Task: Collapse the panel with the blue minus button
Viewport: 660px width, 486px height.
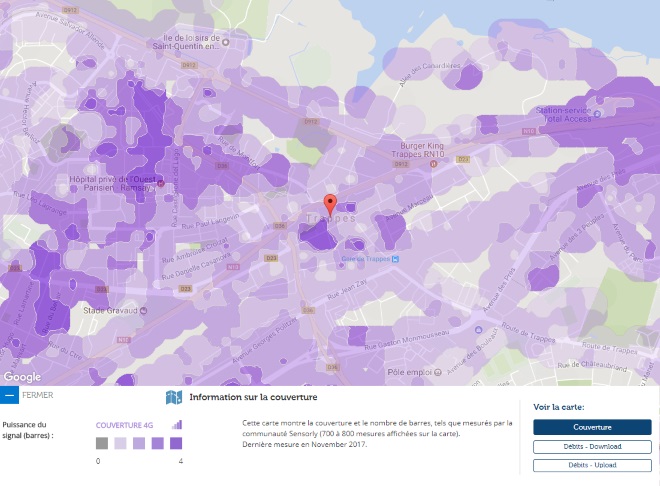Action: click(x=9, y=395)
